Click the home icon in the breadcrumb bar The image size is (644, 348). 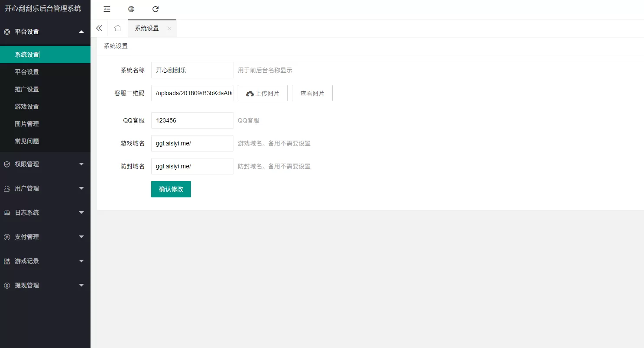(x=117, y=28)
